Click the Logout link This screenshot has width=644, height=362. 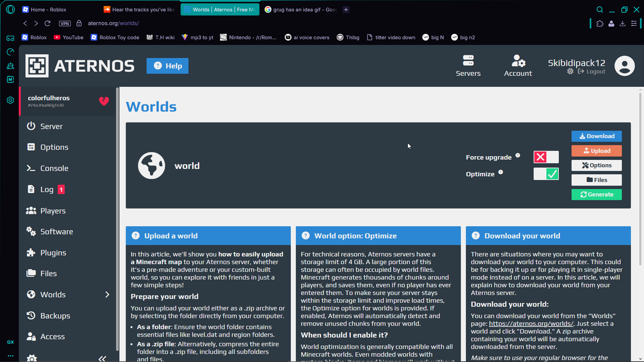(x=591, y=71)
